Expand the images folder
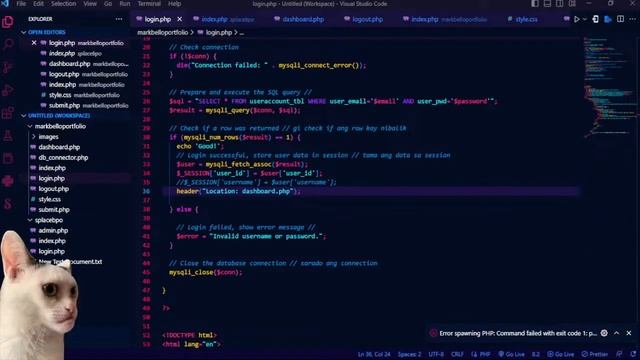The width and height of the screenshot is (640, 360). 48,137
